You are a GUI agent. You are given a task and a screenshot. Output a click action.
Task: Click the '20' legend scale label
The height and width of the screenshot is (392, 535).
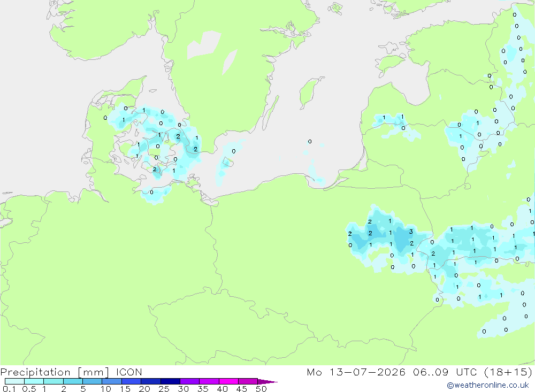coord(144,389)
